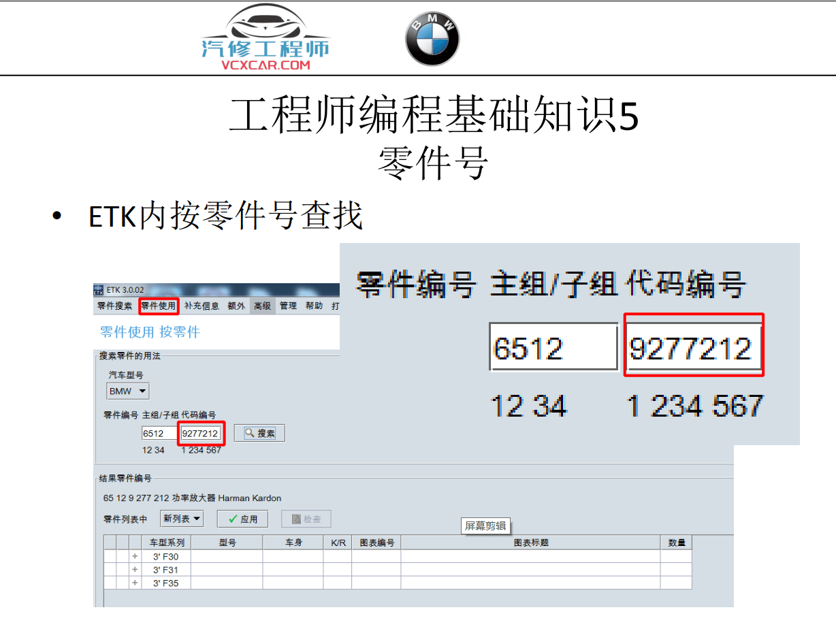Expand the 3' F35 results row

coord(135,583)
